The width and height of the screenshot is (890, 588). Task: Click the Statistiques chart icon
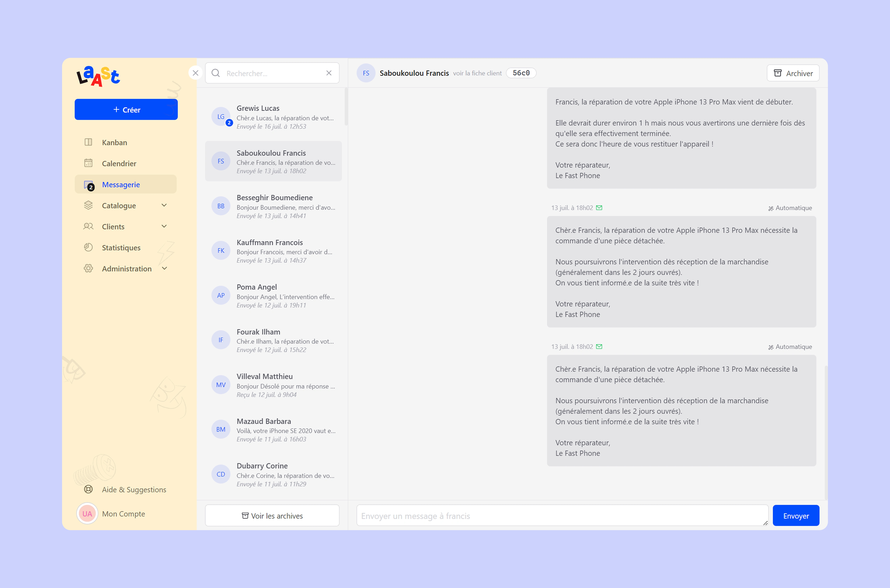coord(88,247)
